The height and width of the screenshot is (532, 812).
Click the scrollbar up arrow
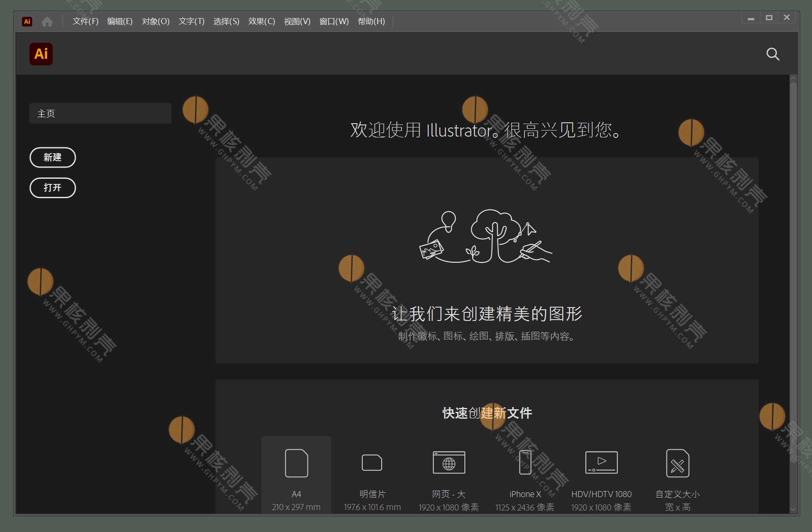[x=793, y=78]
